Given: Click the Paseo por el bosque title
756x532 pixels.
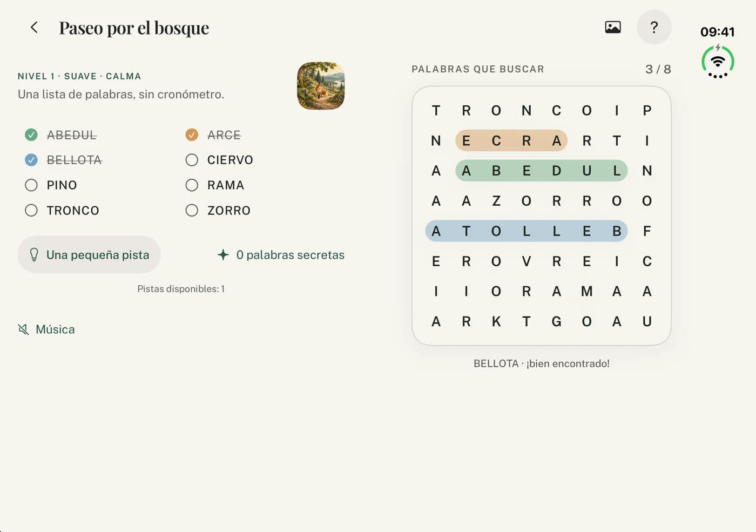Looking at the screenshot, I should point(134,28).
